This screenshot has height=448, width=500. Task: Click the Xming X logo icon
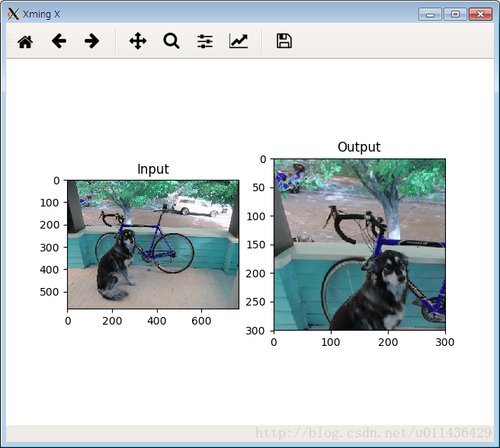(x=14, y=14)
